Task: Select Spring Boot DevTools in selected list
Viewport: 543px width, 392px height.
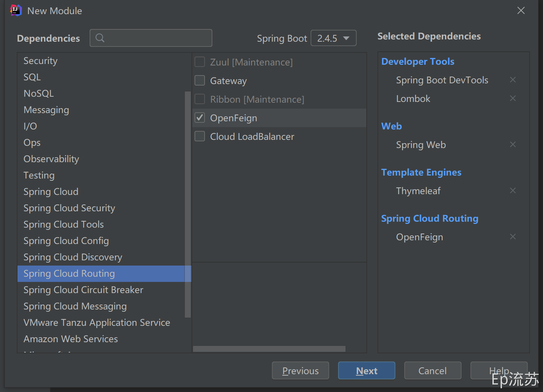Action: [442, 80]
